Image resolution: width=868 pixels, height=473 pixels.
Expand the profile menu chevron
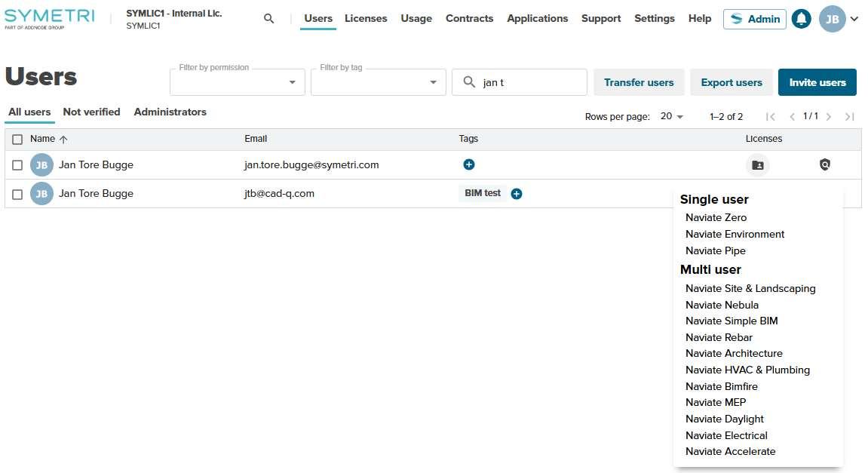854,19
